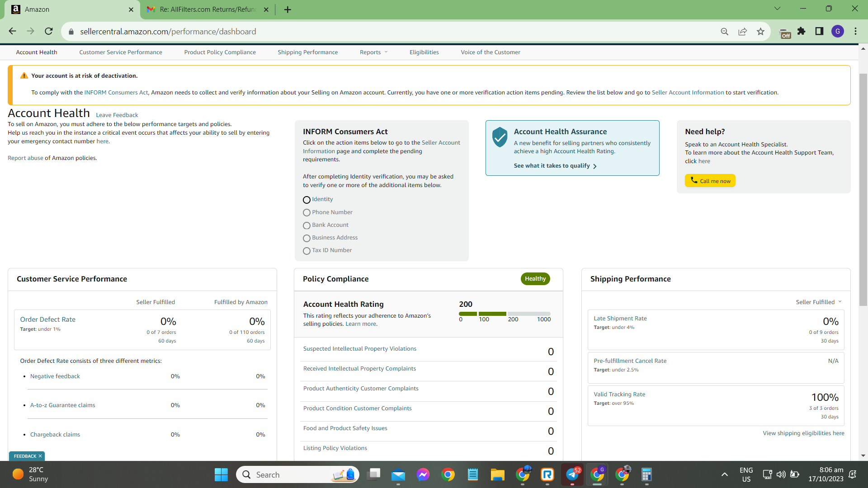Switch to Voice of the Customer tab
Screen dimensions: 868x488
tap(491, 52)
